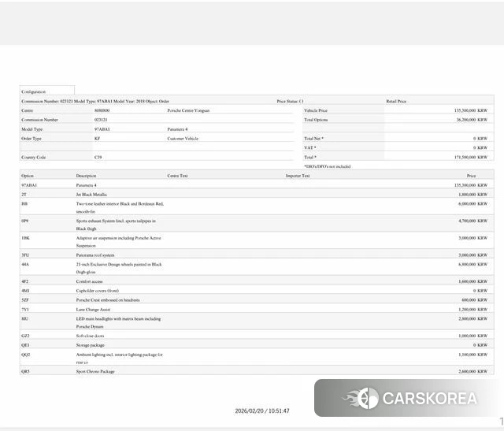Select the Sports exhaust System description
The width and height of the screenshot is (504, 431).
pyautogui.click(x=116, y=225)
